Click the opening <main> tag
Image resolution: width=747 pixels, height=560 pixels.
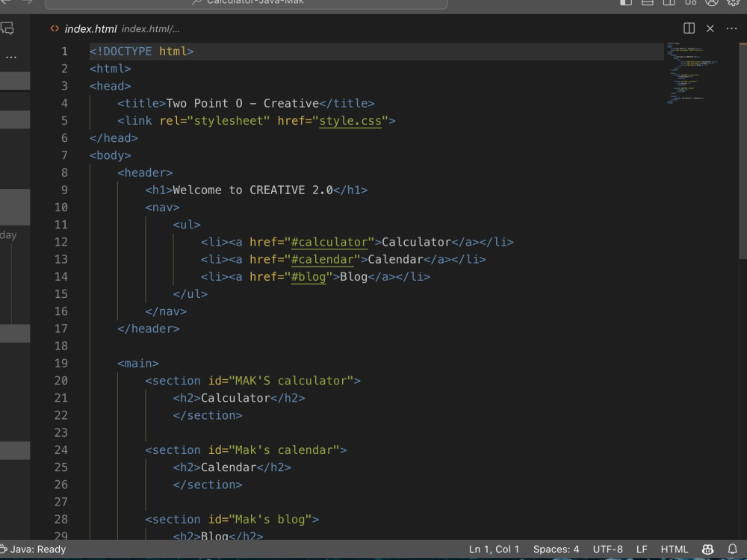pyautogui.click(x=138, y=364)
